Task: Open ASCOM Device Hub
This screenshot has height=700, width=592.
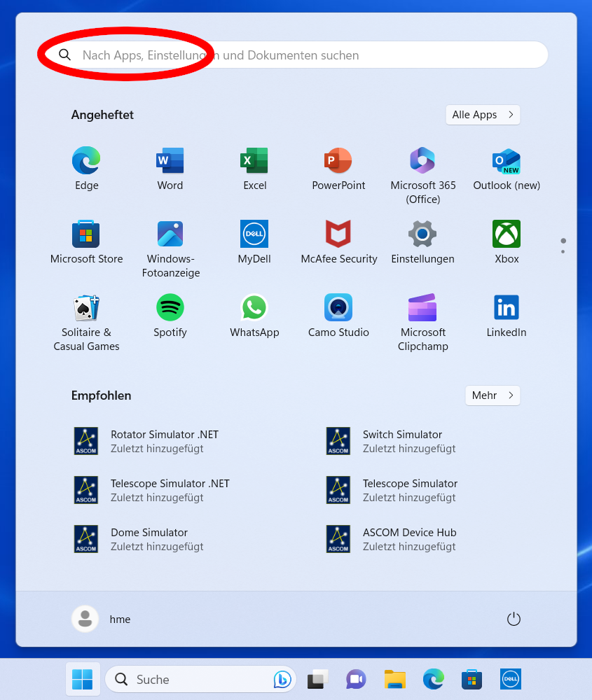Action: click(x=392, y=539)
